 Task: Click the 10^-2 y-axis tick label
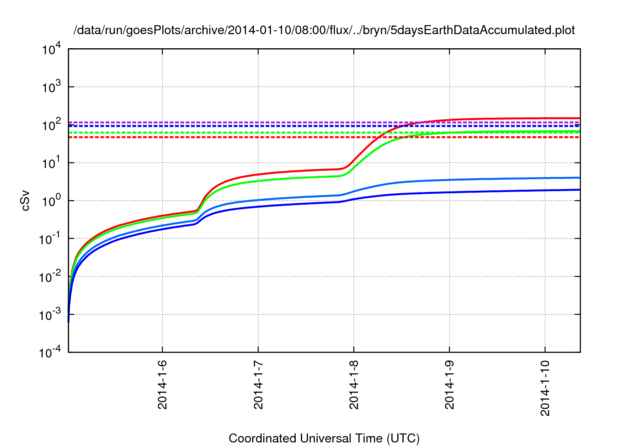coord(49,276)
